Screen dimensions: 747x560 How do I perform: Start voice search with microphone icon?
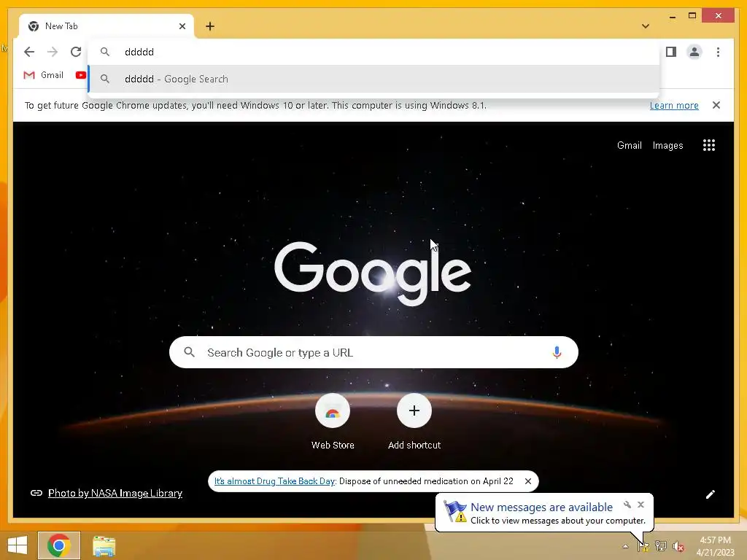tap(557, 352)
